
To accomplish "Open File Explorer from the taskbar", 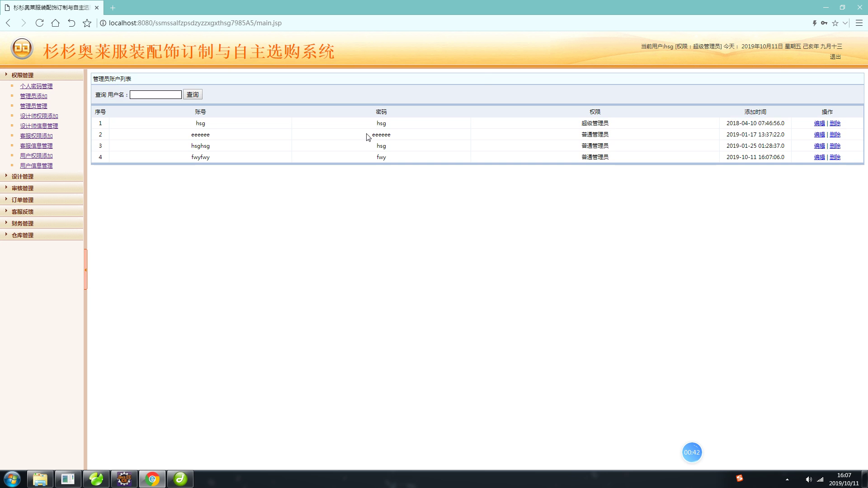I will [40, 479].
